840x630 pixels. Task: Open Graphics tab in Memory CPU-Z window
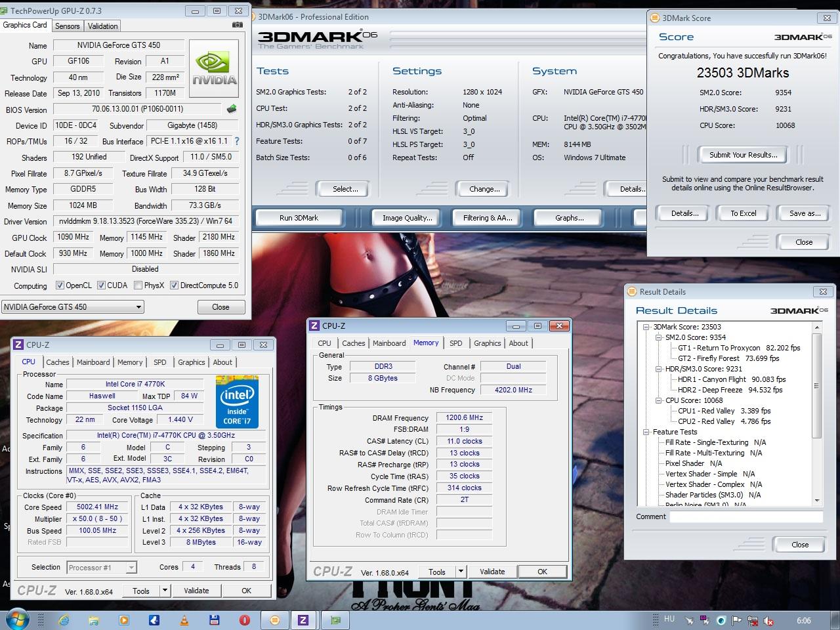point(488,343)
